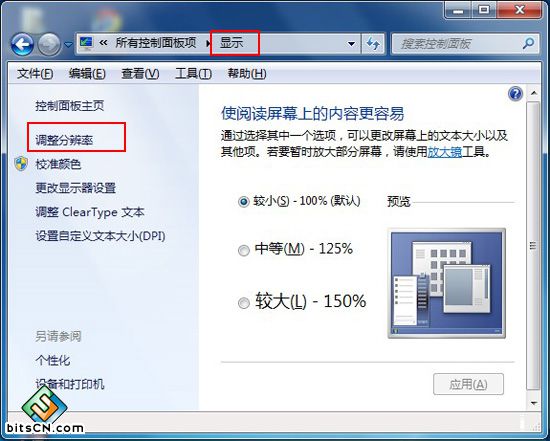Click the monitor icon in address bar
Screen dimensions: 550x441
[x=86, y=42]
